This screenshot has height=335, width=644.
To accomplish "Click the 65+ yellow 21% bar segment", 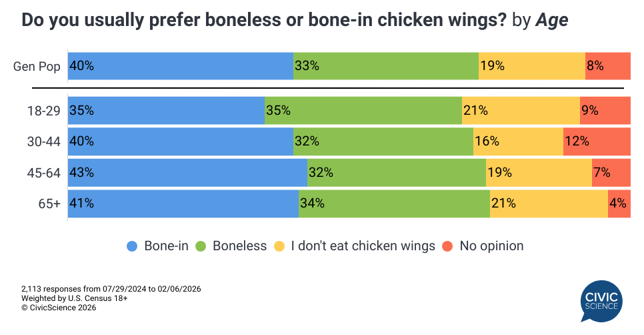I will click(549, 204).
